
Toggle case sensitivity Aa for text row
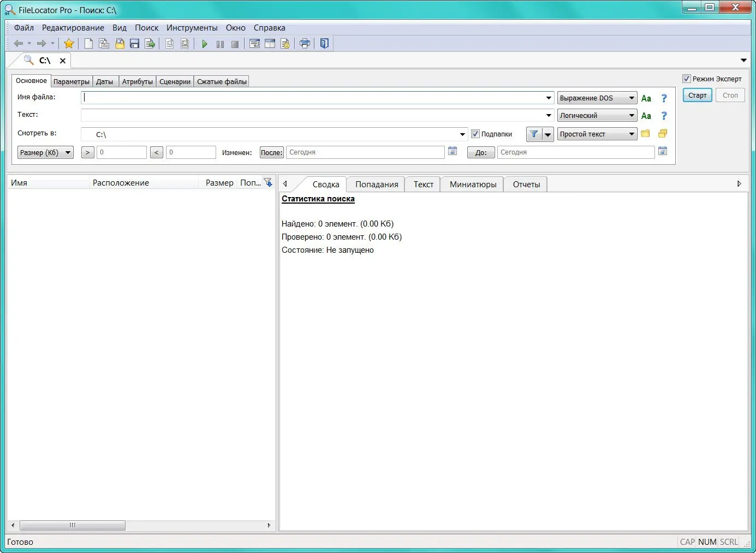tap(646, 116)
